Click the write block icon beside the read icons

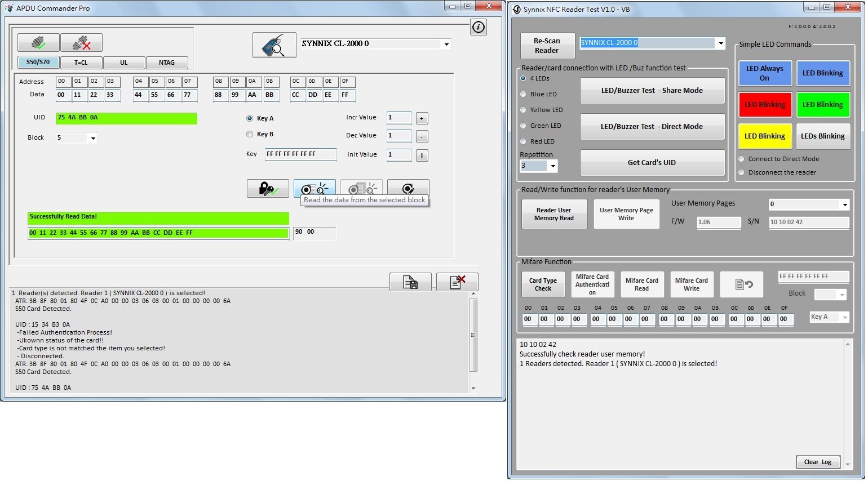408,189
